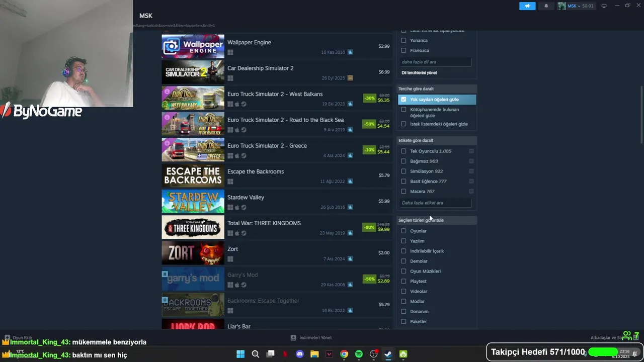The width and height of the screenshot is (644, 362).
Task: Check the Yazılım type filter
Action: click(404, 241)
